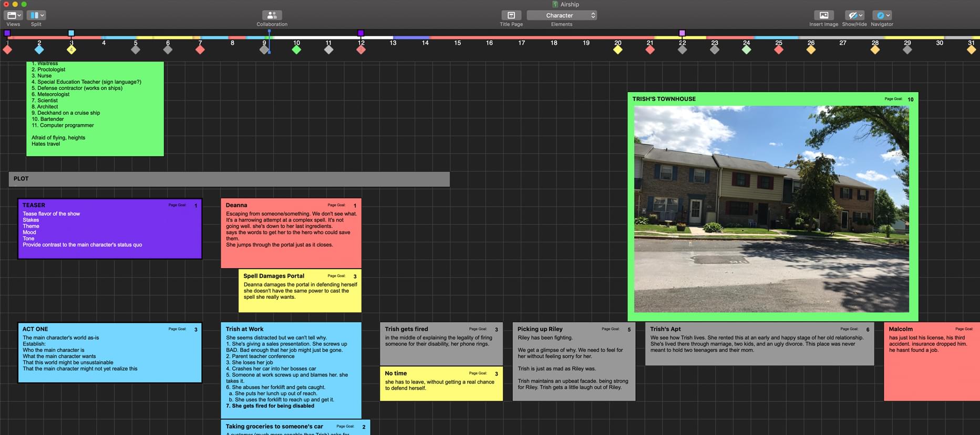Screen dimensions: 980x435
Task: Open the Views dropdown in the toolbar
Action: [13, 15]
